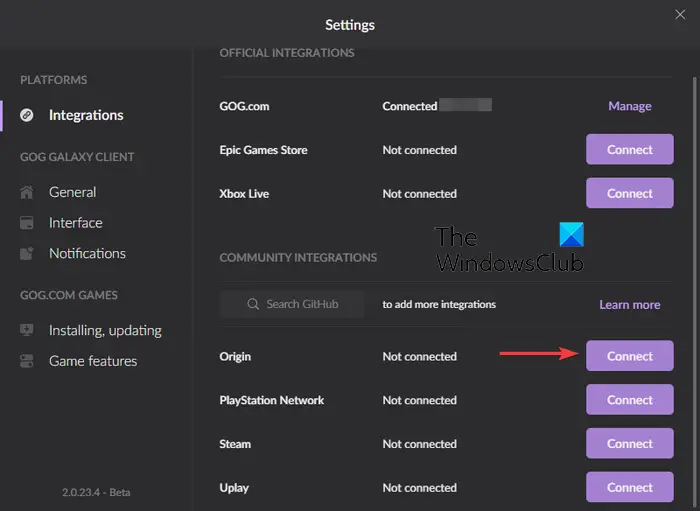
Task: Click the Connected status for GOG.com
Action: 410,106
